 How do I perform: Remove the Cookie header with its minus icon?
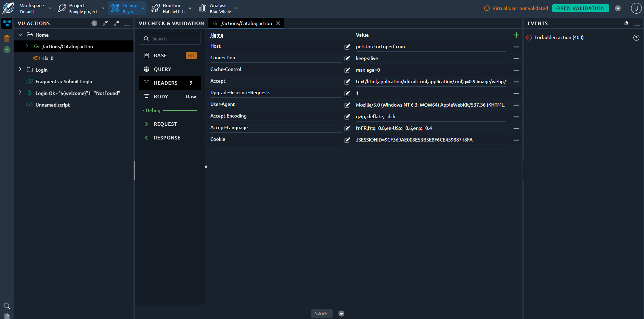(516, 140)
